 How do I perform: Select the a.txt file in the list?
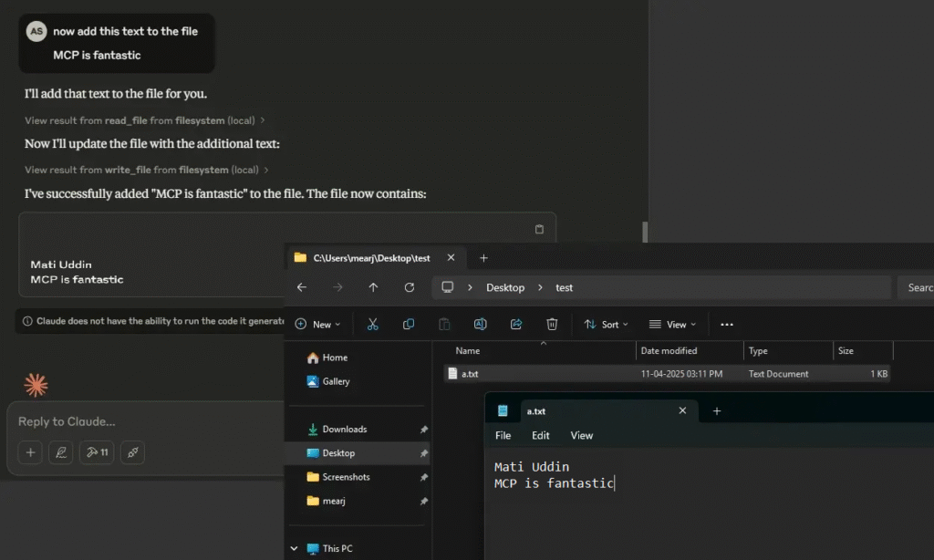pyautogui.click(x=470, y=374)
